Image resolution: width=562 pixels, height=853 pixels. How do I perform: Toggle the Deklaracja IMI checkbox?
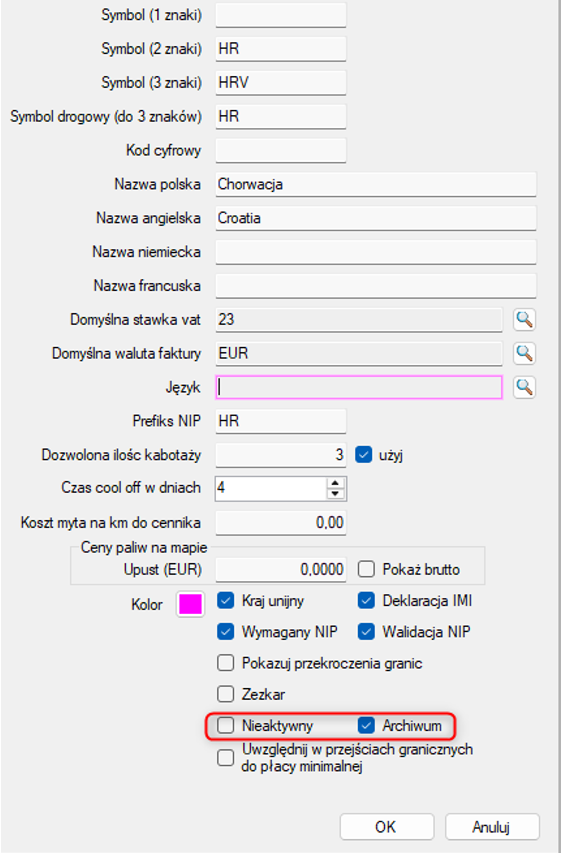pos(366,601)
